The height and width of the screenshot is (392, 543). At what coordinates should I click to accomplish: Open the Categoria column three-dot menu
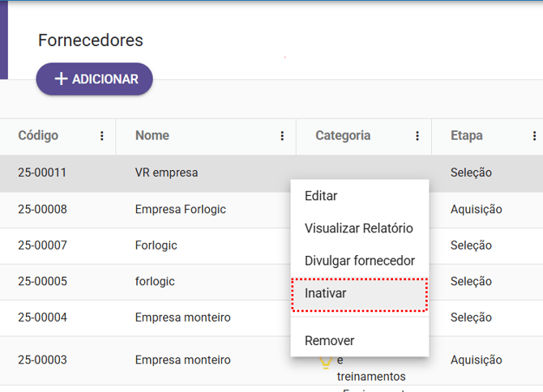(x=417, y=136)
